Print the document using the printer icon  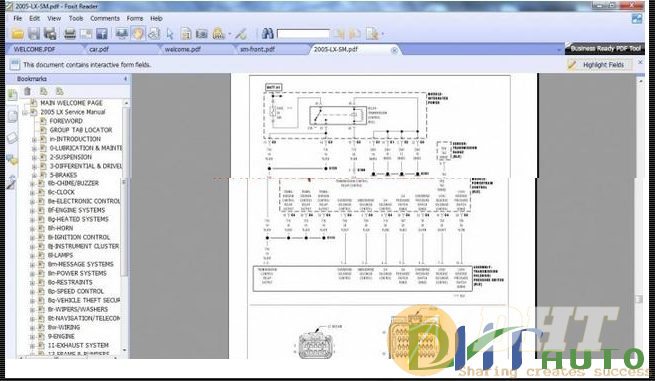coord(70,34)
